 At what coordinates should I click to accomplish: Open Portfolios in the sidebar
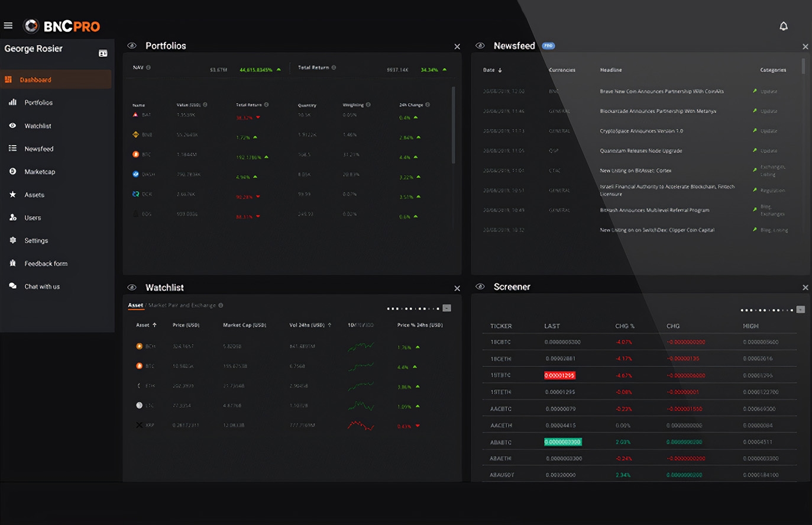(38, 102)
